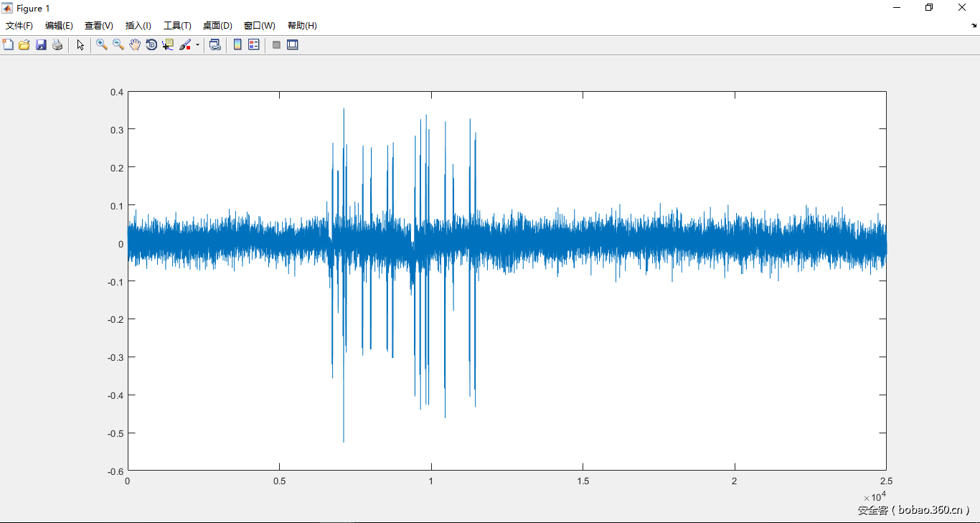Click the Link Plot toolbar button
The image size is (980, 523).
click(215, 44)
